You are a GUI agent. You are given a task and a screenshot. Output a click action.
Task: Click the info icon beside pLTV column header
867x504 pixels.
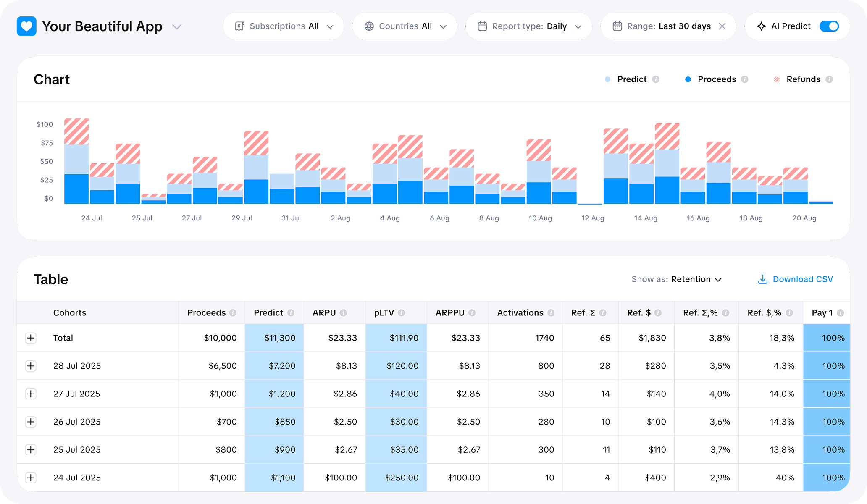pos(402,312)
